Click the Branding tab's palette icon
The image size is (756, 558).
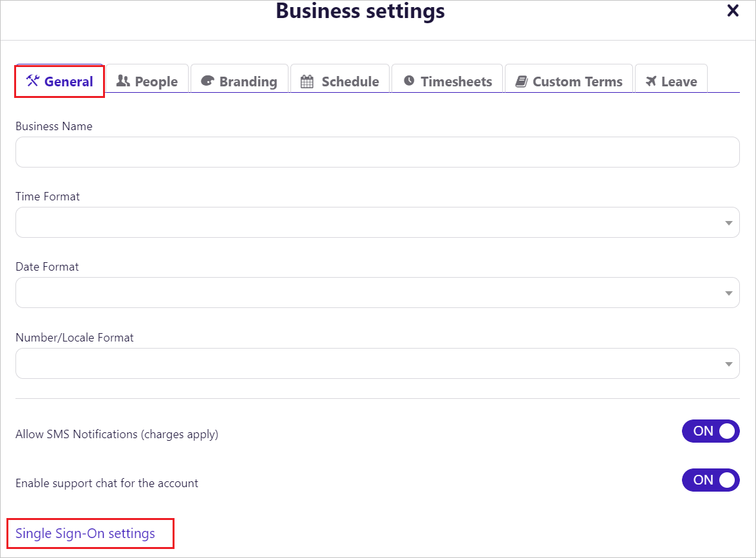pyautogui.click(x=207, y=81)
